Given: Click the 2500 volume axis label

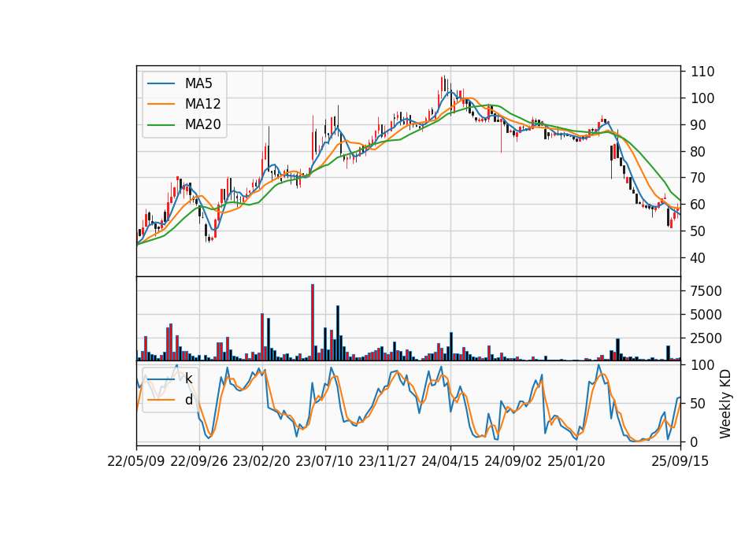Looking at the screenshot, I should click(706, 338).
